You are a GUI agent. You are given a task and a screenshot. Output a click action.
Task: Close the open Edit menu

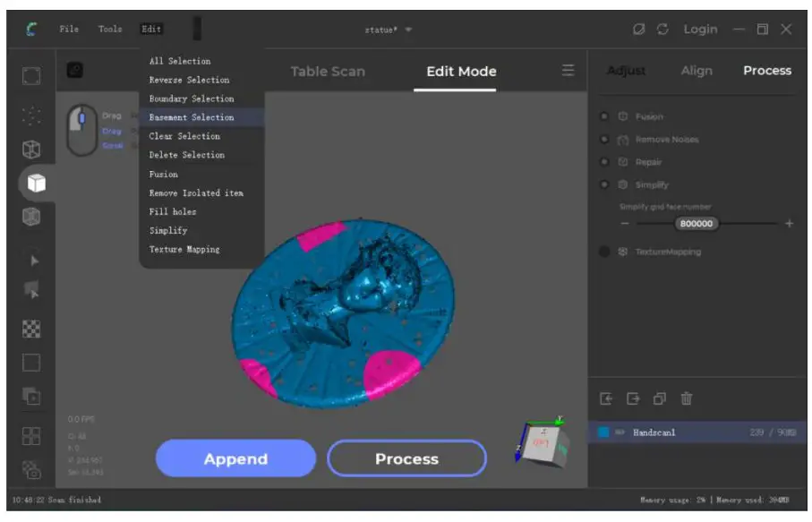[x=151, y=29]
